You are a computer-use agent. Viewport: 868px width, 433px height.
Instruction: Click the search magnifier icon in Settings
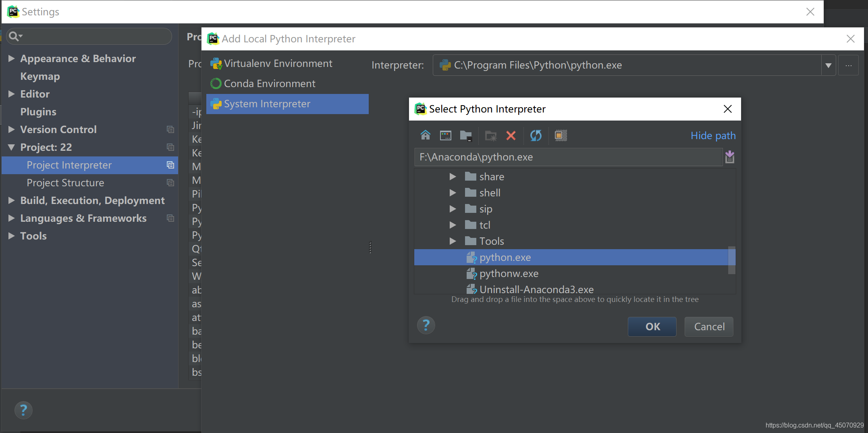tap(15, 36)
